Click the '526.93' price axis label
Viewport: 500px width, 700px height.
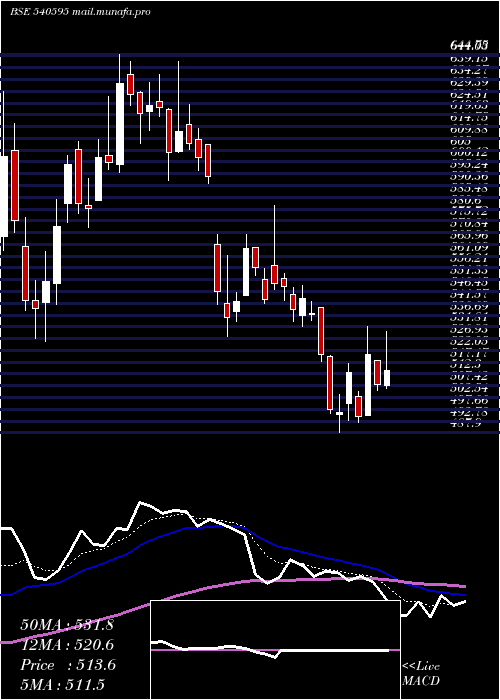coord(469,330)
